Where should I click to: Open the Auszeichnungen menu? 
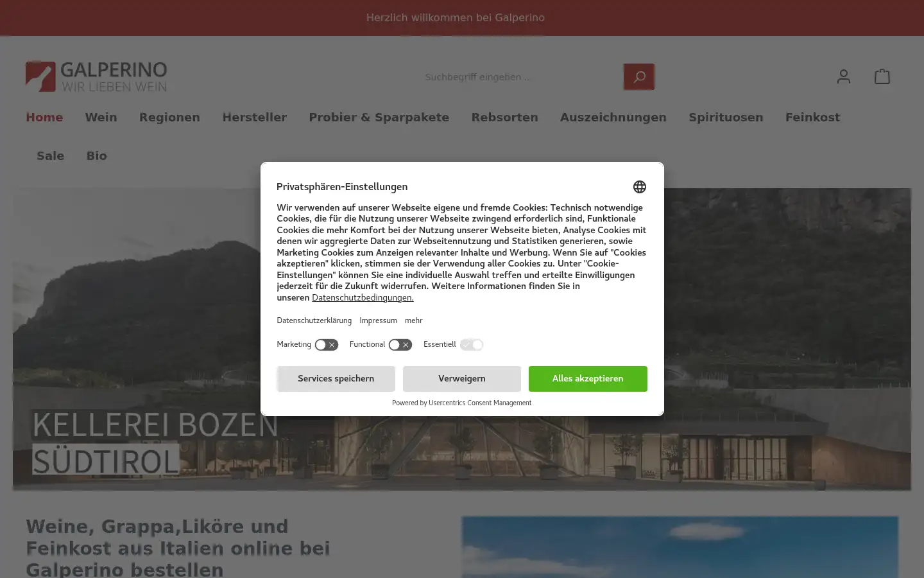(613, 118)
